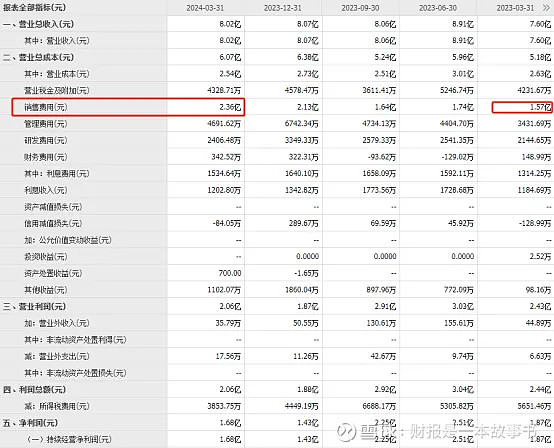Select the 2024-03-31 column header
Screen dimensions: 554x448
coord(205,8)
